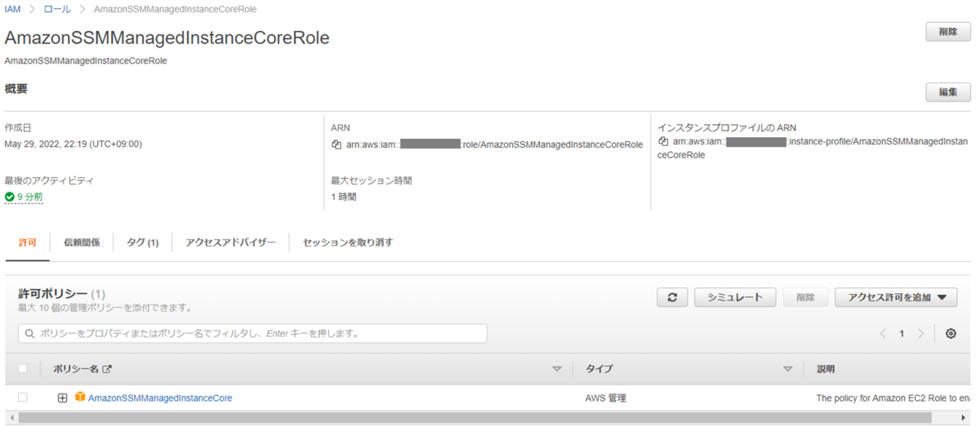The height and width of the screenshot is (427, 980).
Task: Copy the instance profile ARN icon
Action: coord(663,141)
